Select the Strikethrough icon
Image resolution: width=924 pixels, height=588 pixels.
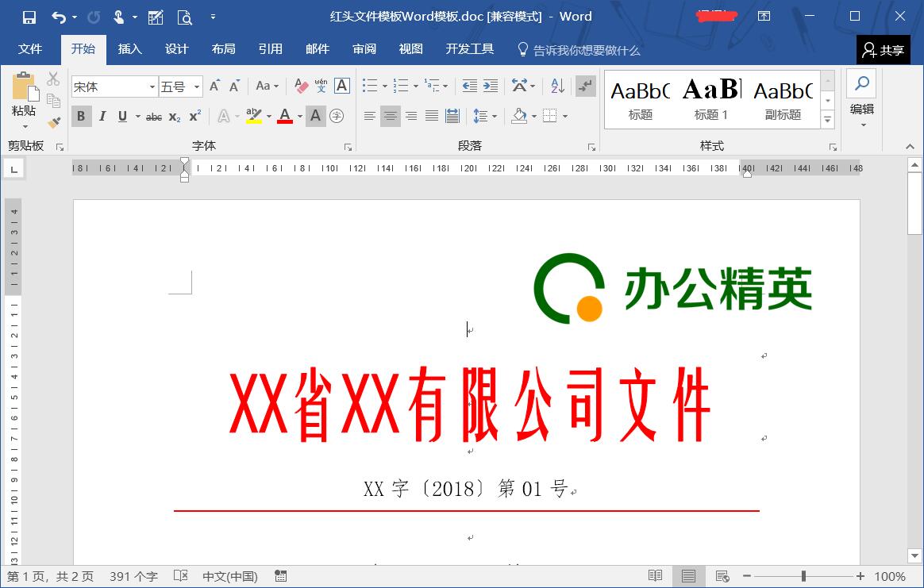click(153, 116)
